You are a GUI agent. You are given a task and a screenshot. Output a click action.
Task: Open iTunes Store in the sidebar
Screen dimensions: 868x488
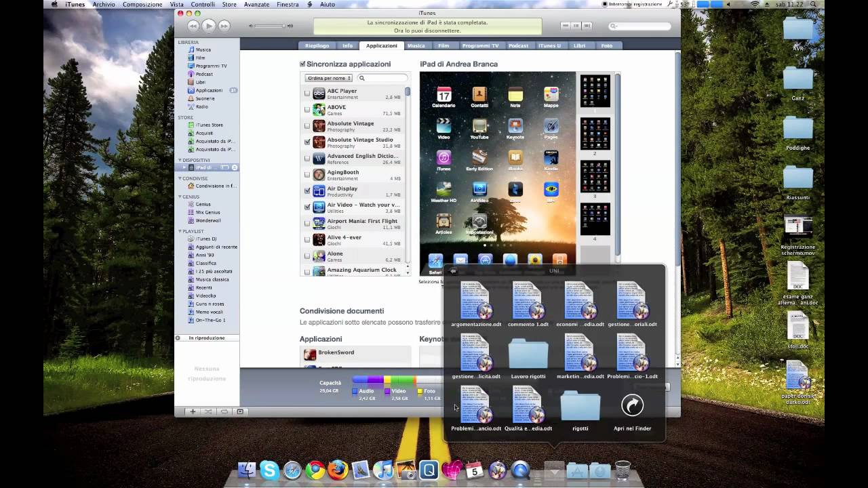[x=209, y=125]
